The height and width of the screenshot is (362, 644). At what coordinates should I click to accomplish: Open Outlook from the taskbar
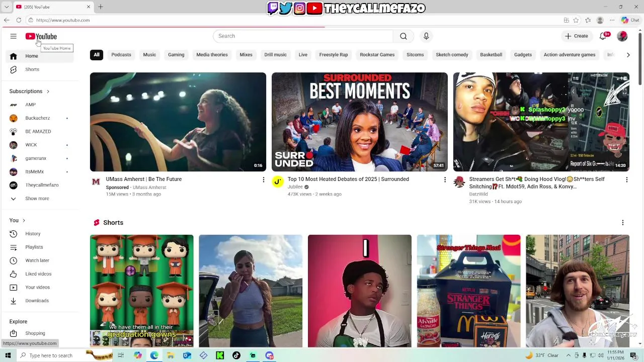187,355
